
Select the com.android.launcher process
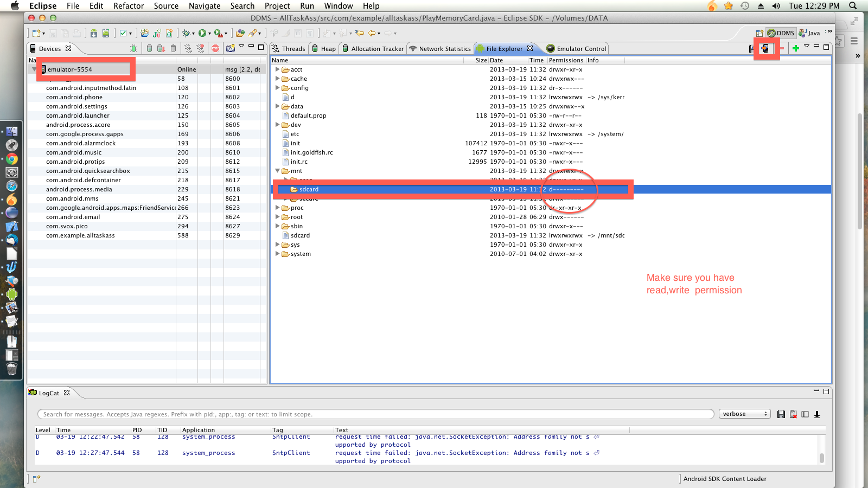(x=78, y=115)
